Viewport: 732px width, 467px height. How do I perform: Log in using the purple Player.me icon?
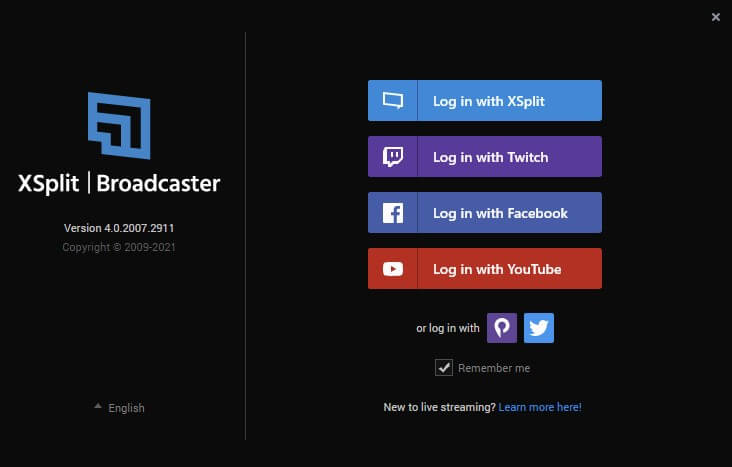[x=502, y=328]
